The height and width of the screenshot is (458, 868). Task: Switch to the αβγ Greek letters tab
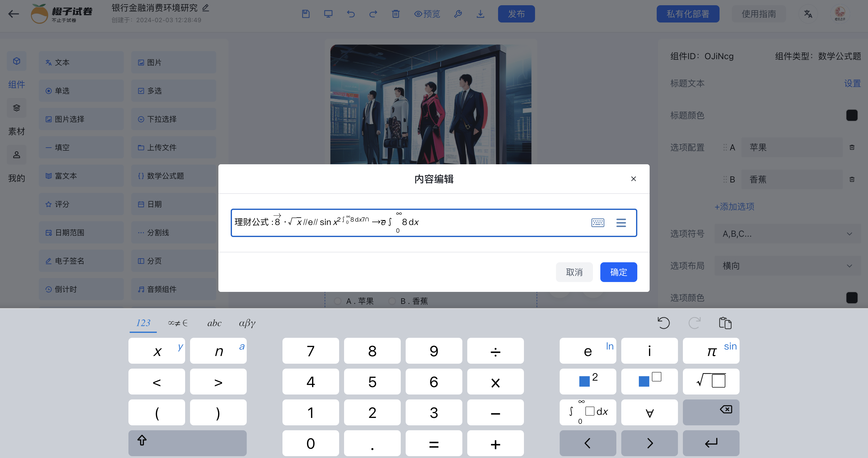(247, 323)
